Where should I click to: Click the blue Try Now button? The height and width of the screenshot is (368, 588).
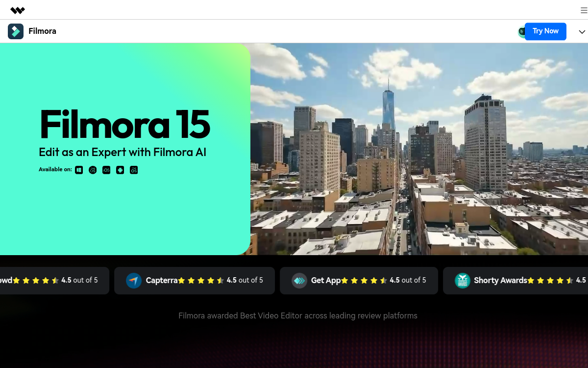(x=545, y=31)
